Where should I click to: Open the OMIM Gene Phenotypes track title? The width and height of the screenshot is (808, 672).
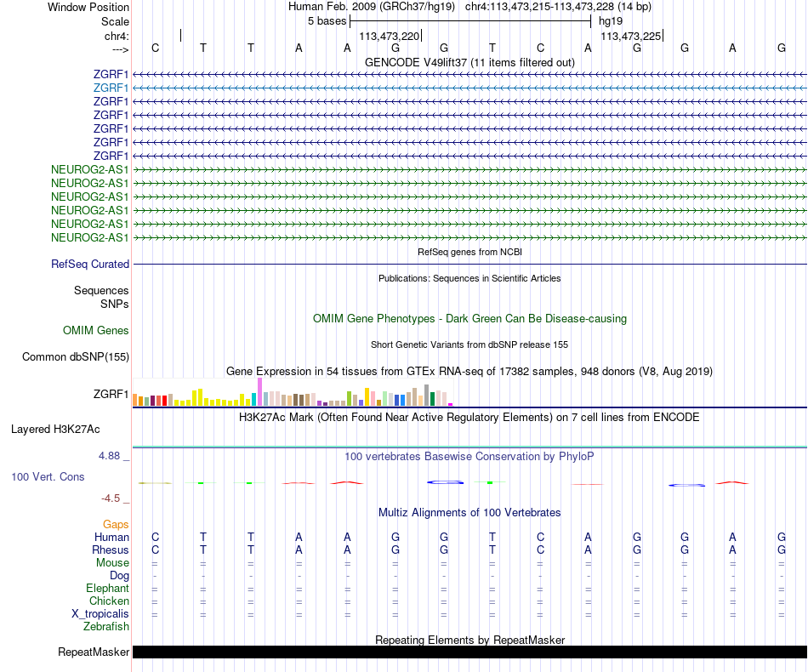469,318
